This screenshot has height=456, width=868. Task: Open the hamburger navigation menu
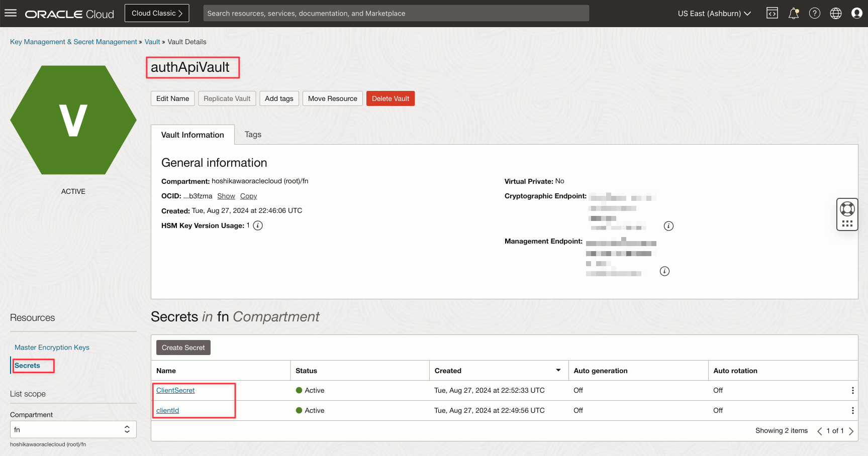(x=11, y=13)
